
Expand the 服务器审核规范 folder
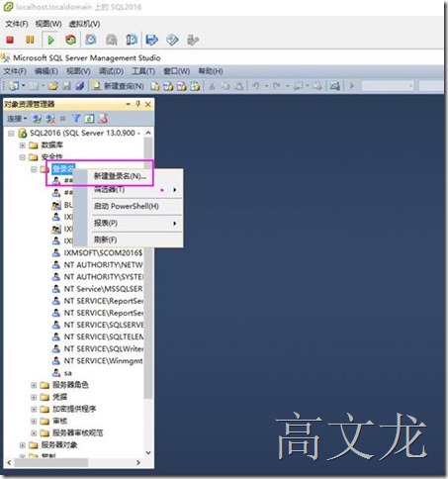(34, 433)
